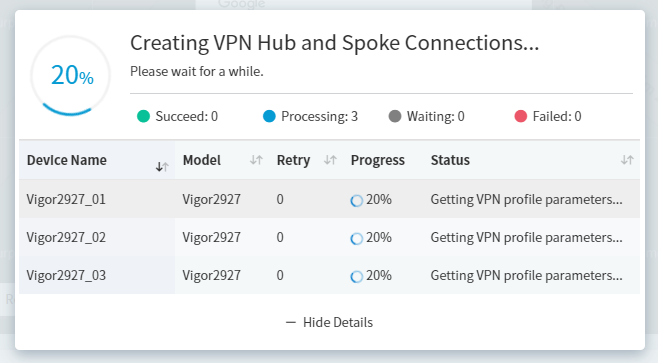Click the blue Processing status dot
Screen dimensions: 658x363
point(269,116)
